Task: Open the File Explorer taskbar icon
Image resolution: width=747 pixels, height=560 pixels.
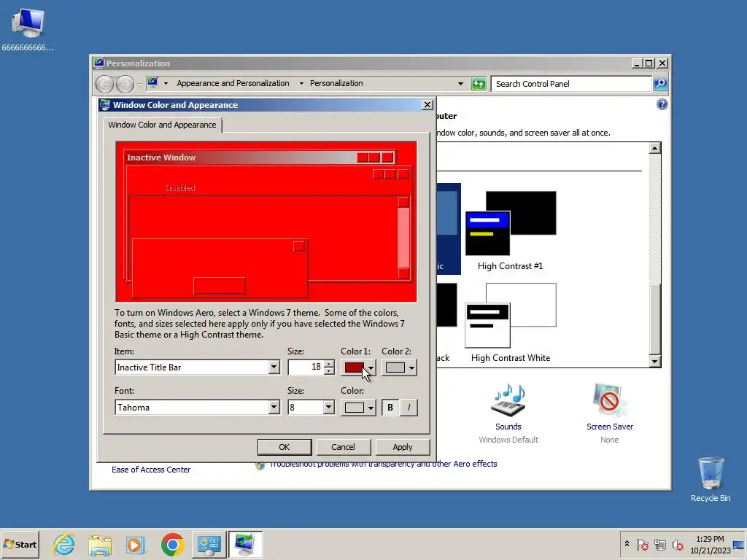Action: coord(99,544)
